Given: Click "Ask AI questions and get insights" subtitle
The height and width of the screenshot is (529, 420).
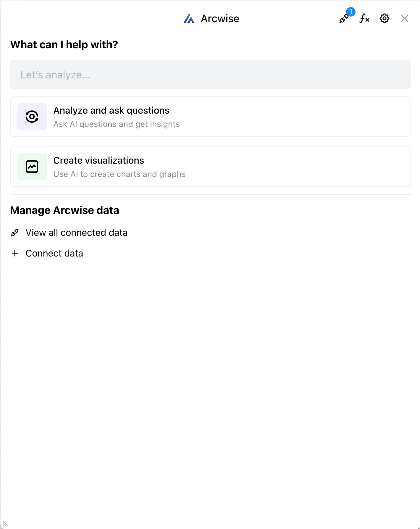Looking at the screenshot, I should pyautogui.click(x=116, y=124).
